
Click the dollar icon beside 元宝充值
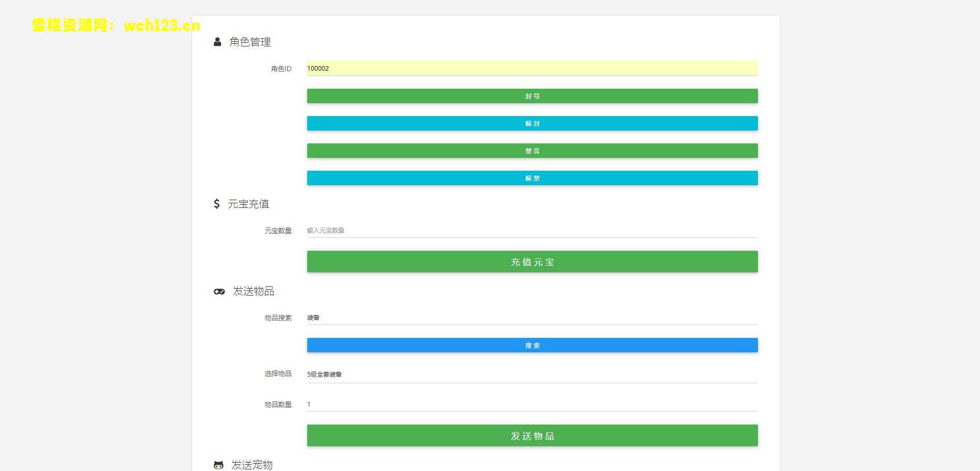[216, 204]
